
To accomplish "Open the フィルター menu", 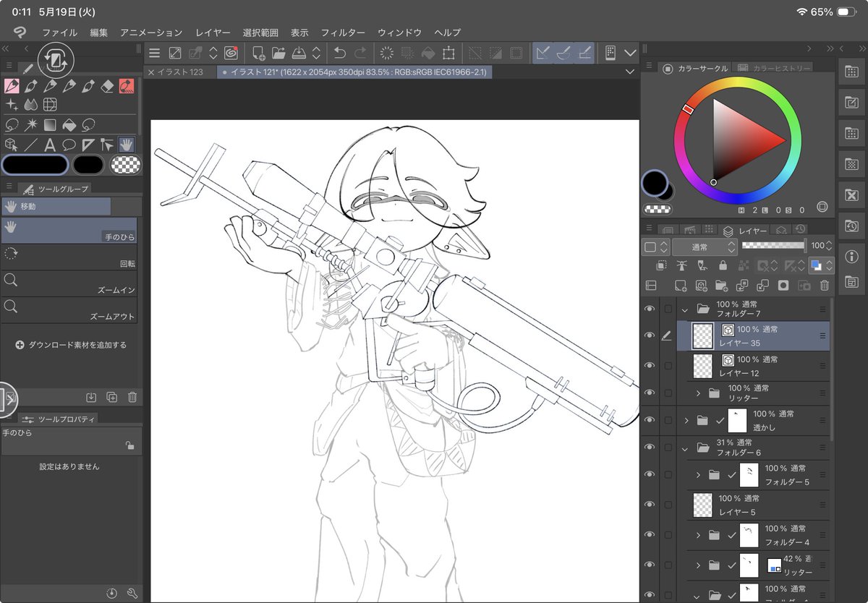I will pos(343,33).
